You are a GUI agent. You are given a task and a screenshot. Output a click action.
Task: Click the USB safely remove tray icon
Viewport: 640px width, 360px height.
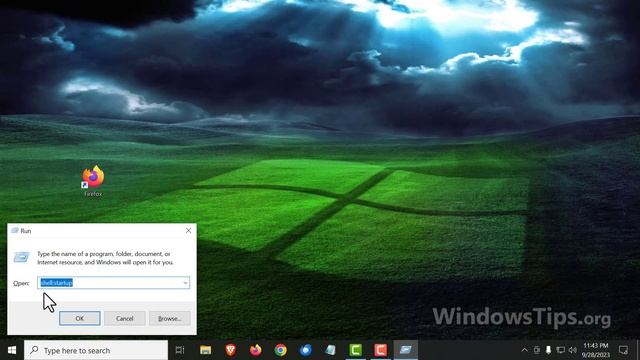tap(549, 350)
